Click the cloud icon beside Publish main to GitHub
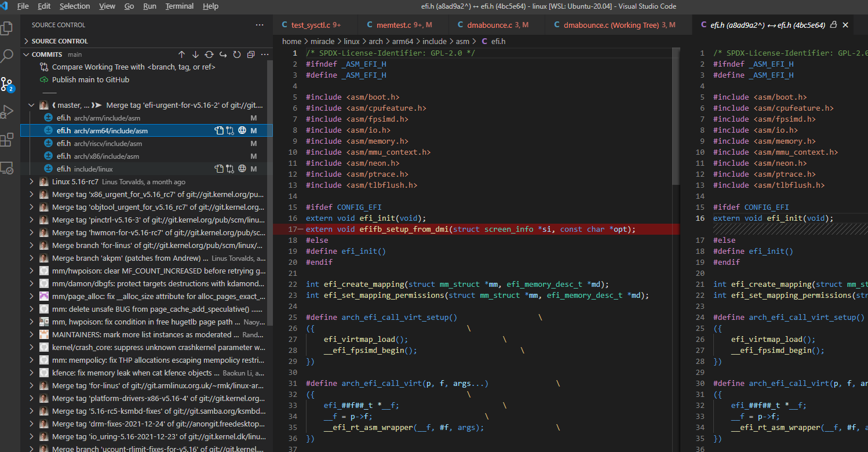The width and height of the screenshot is (868, 452). 44,80
